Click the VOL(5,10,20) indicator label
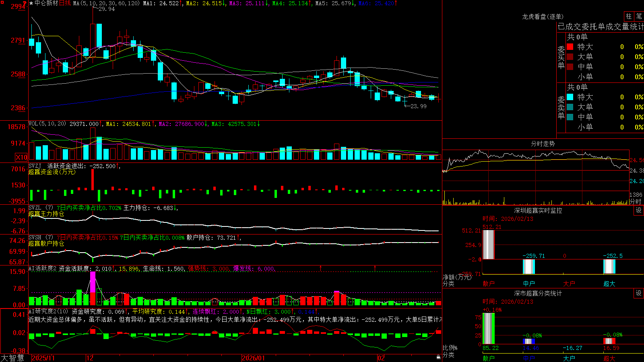This screenshot has width=644, height=362. 47,124
